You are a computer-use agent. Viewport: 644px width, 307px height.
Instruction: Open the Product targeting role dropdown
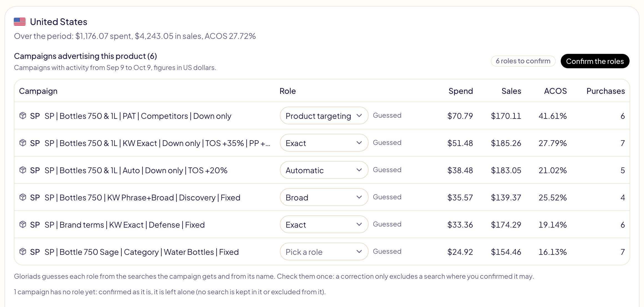(x=324, y=115)
